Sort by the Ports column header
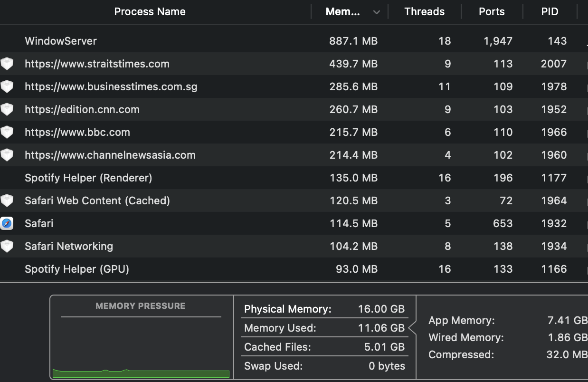The image size is (588, 382). pyautogui.click(x=492, y=12)
